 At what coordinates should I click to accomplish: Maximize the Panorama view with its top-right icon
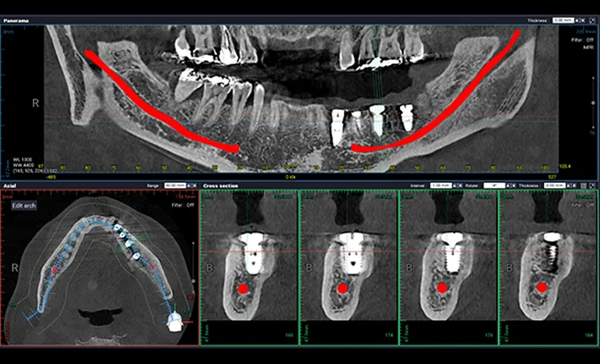point(592,20)
